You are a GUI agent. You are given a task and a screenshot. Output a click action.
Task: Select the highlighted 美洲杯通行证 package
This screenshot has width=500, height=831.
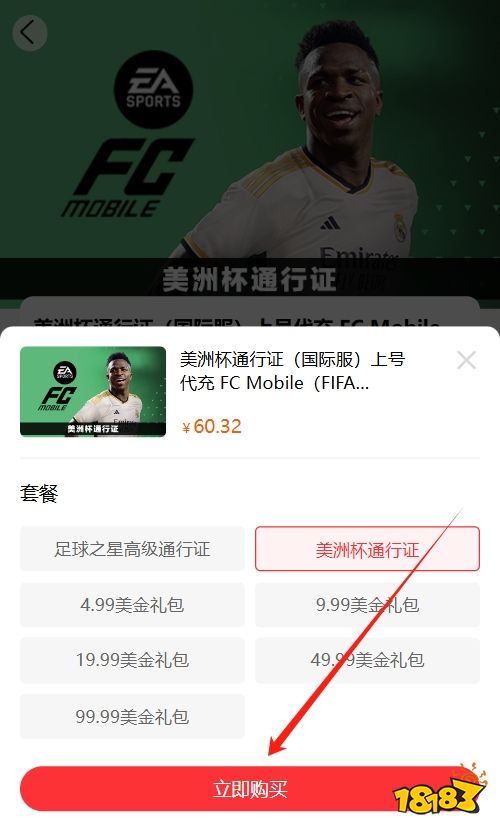tap(367, 549)
